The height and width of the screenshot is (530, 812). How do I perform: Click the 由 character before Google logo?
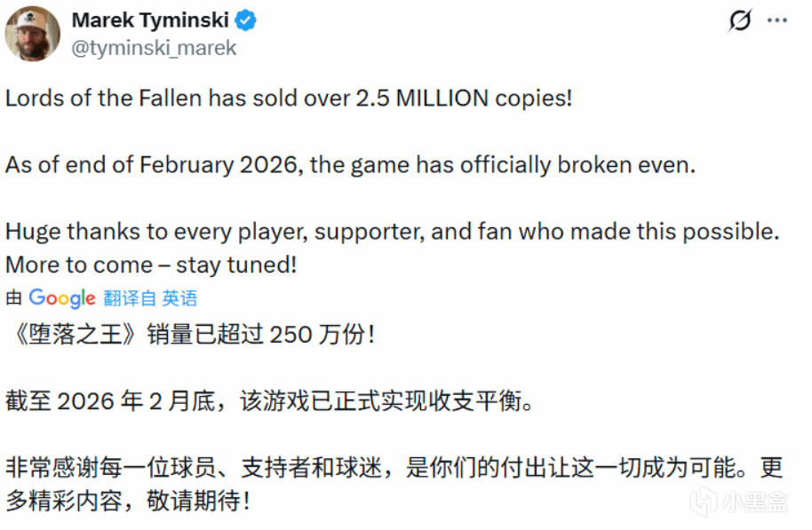[x=13, y=298]
